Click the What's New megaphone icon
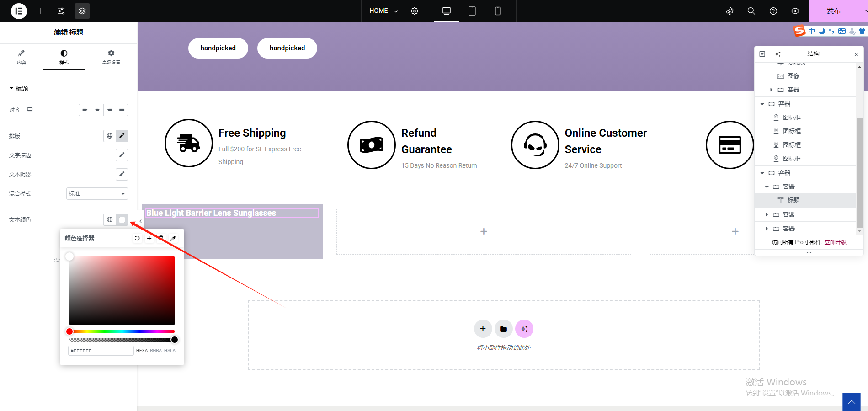 [730, 11]
